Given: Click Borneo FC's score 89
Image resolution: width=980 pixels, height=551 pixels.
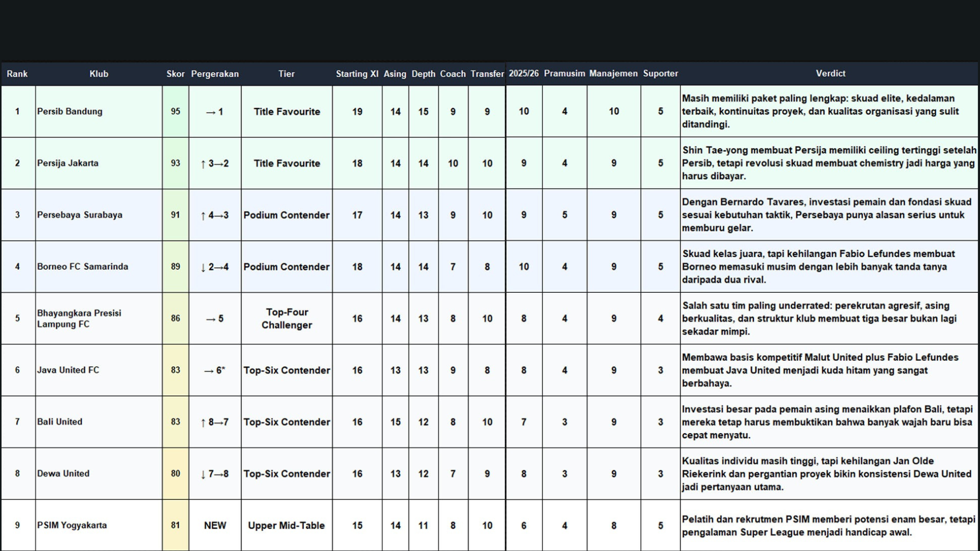Looking at the screenshot, I should [x=176, y=266].
